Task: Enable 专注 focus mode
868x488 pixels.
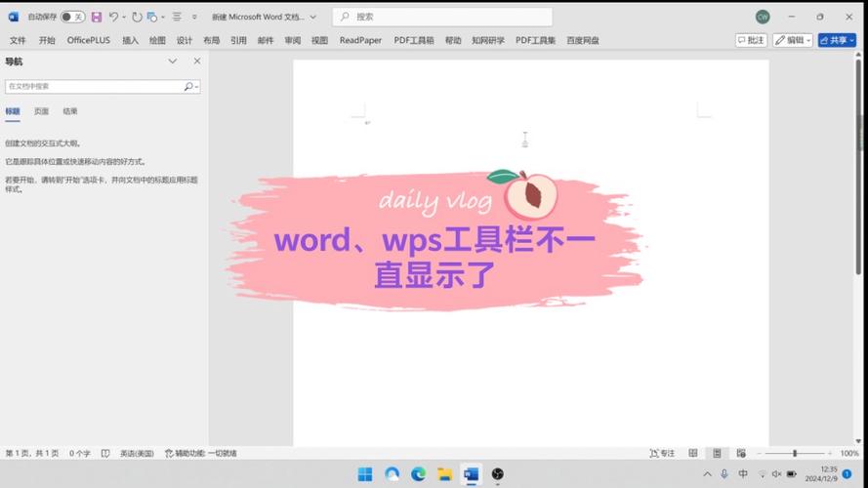Action: [662, 453]
